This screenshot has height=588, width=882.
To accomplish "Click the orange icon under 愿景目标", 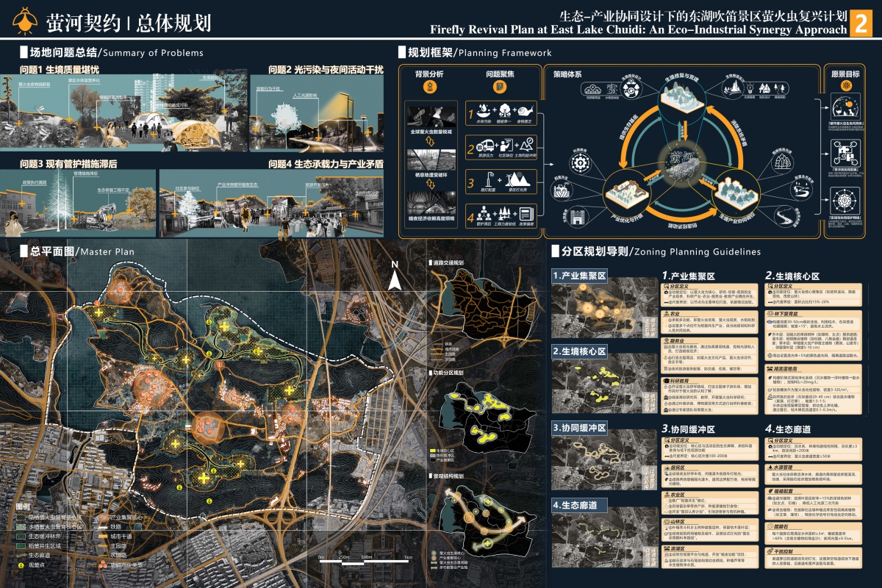I will [x=846, y=86].
